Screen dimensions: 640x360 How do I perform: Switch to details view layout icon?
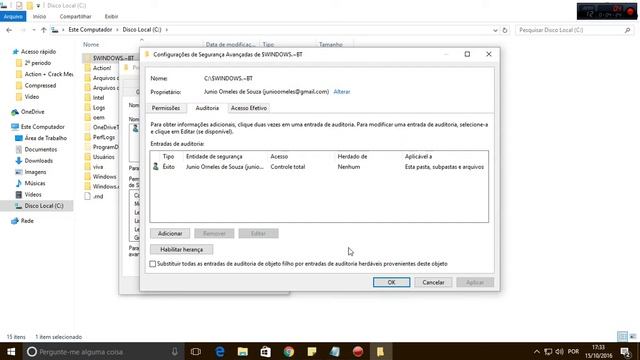click(622, 337)
